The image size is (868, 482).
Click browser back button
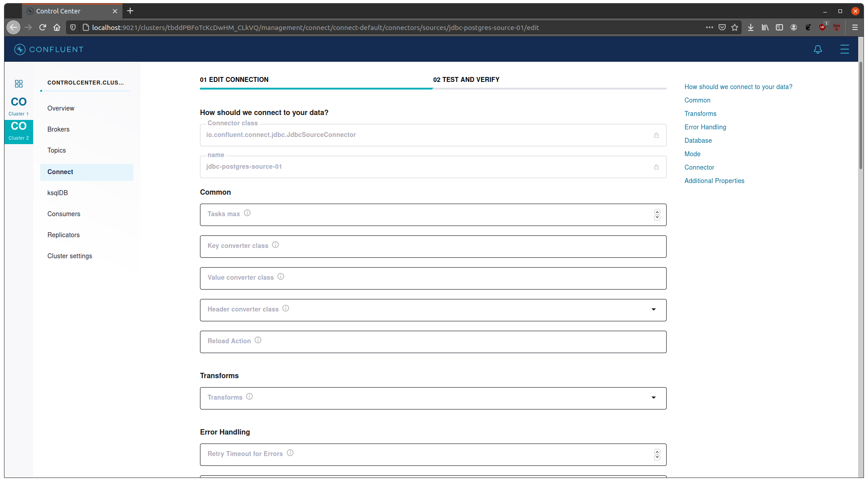[x=13, y=27]
